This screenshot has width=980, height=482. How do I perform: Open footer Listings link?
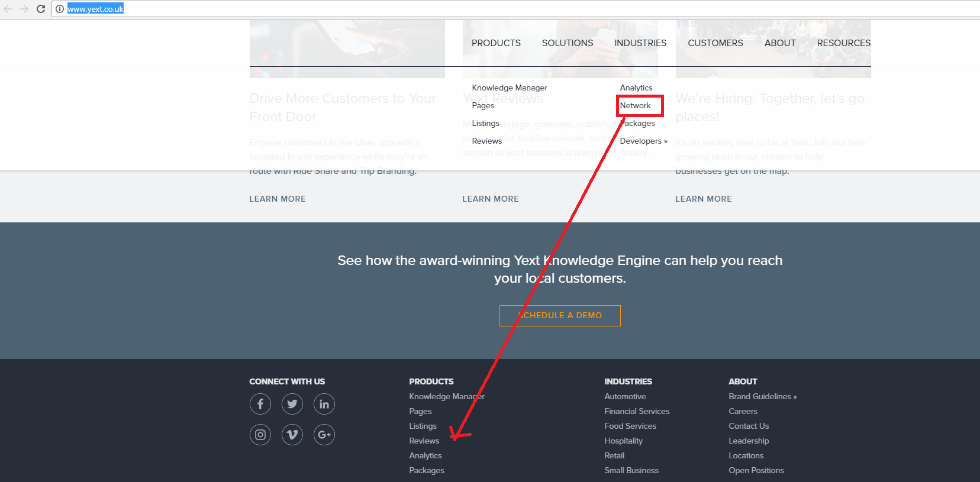pos(423,426)
